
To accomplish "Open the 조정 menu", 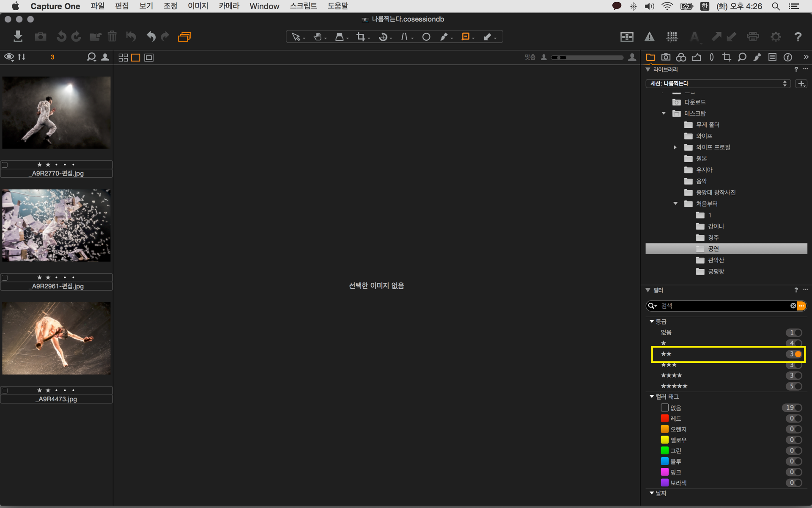I will click(x=170, y=6).
